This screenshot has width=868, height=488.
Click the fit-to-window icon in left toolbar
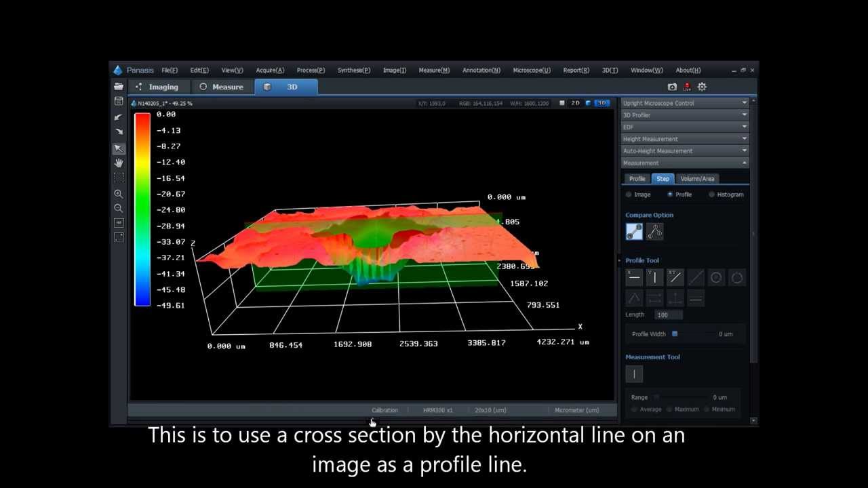click(119, 237)
